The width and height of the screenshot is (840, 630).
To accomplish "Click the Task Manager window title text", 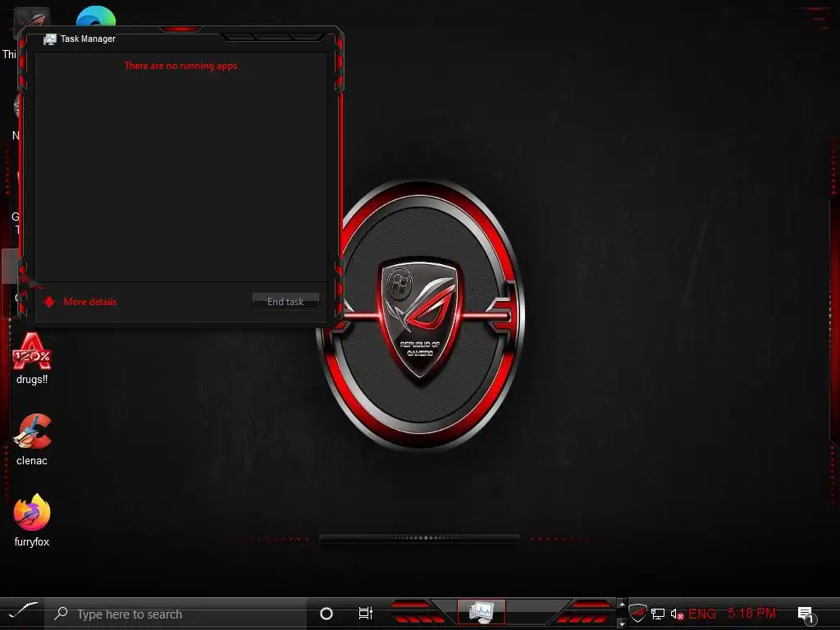I will 88,39.
